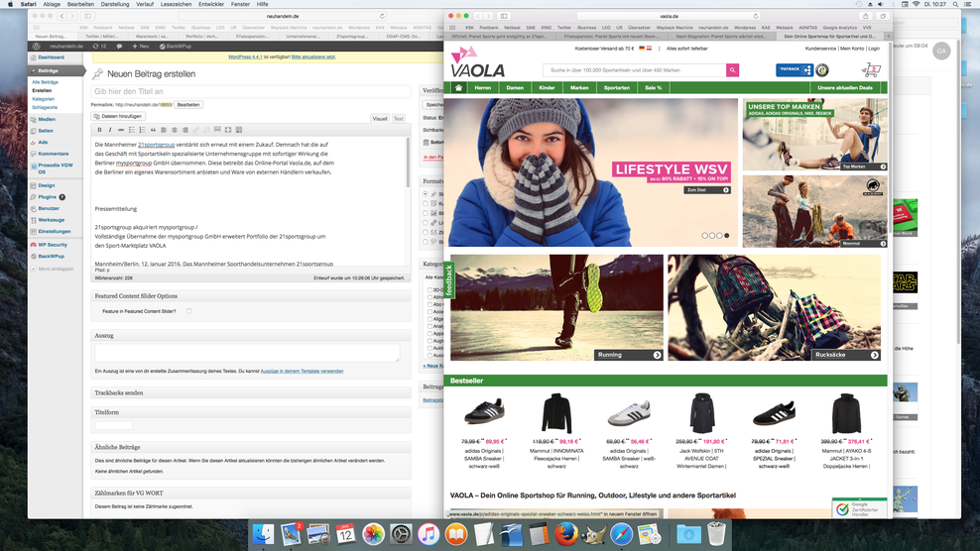Open the Lesezeichen menu in menu bar
This screenshot has height=551, width=980.
pos(176,4)
